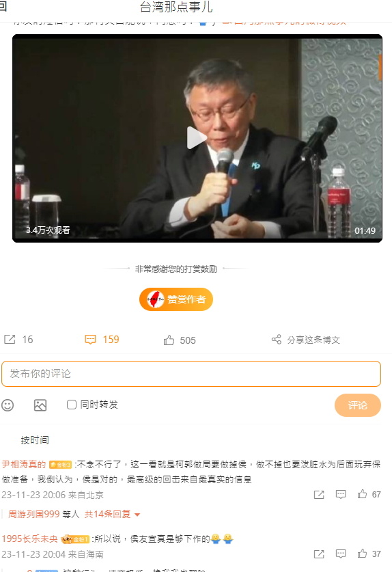Open user link 周游列国999

[x=34, y=515]
